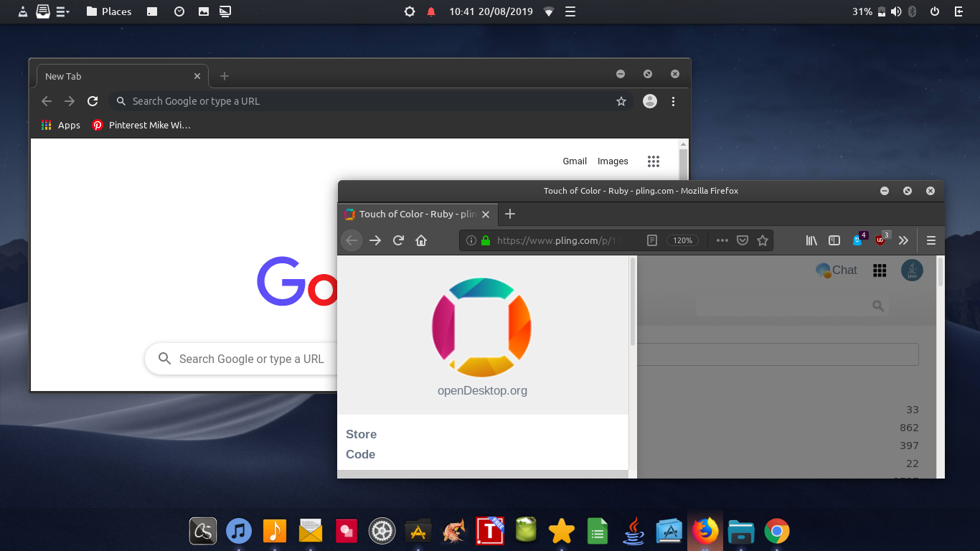Click the pling side menu scrollbar

click(x=633, y=302)
